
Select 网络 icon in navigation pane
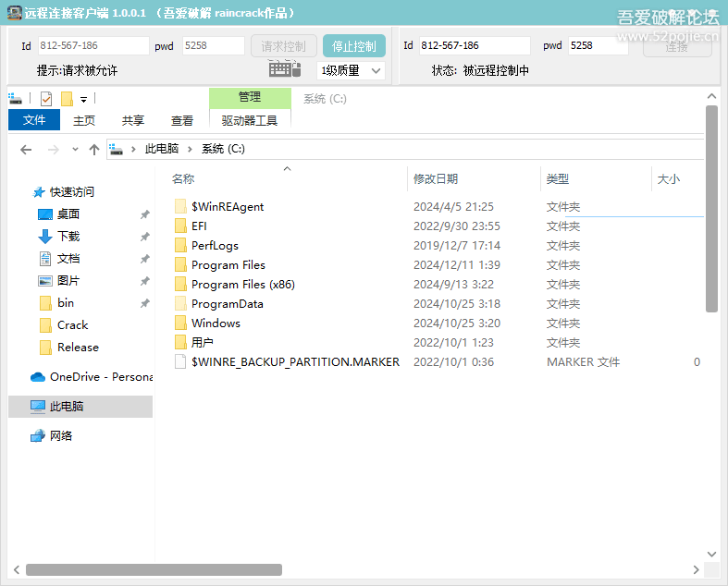[38, 436]
